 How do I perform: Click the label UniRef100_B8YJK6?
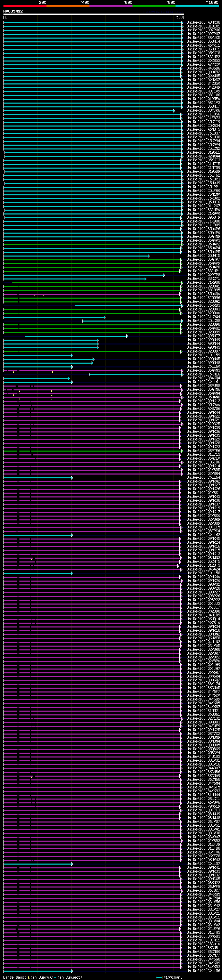tap(203, 110)
